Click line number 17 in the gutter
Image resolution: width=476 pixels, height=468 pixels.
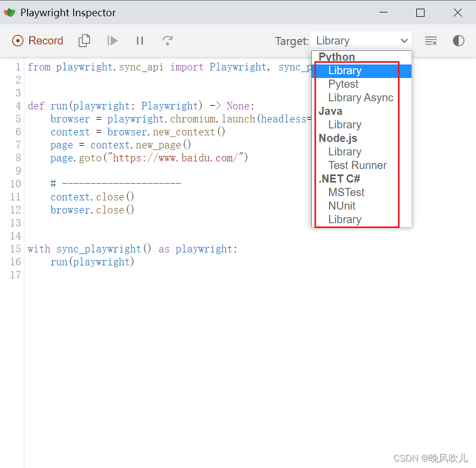(x=16, y=275)
